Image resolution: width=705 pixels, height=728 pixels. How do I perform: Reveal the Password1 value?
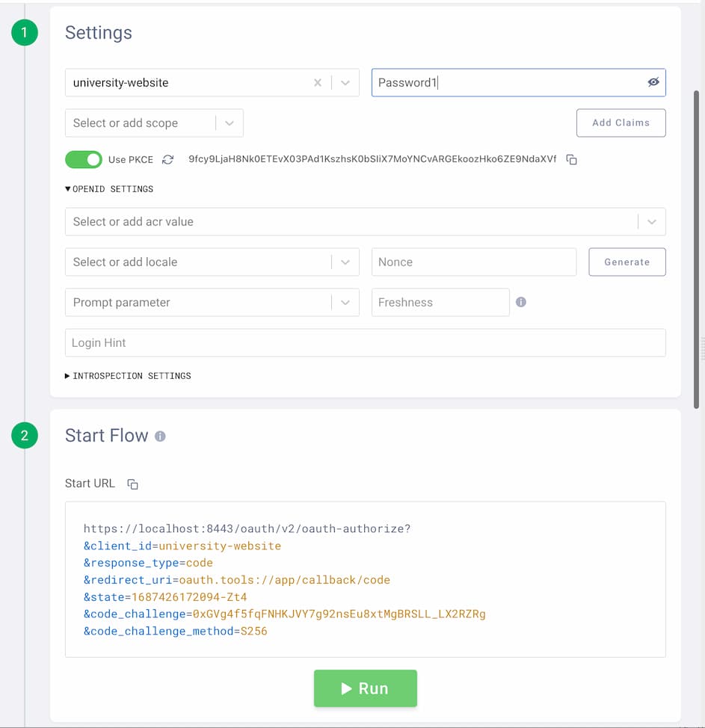click(x=653, y=82)
